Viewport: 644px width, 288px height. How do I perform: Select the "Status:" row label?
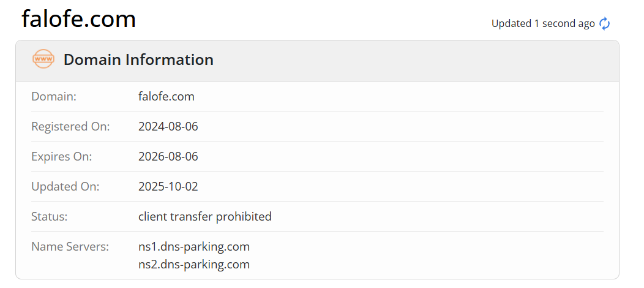(49, 216)
